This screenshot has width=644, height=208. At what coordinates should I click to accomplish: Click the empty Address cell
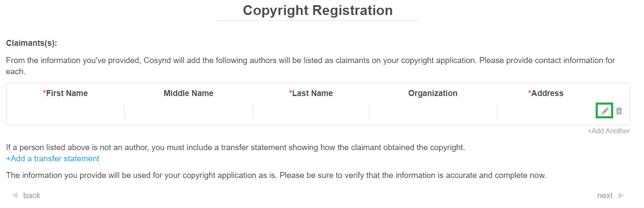tap(546, 111)
